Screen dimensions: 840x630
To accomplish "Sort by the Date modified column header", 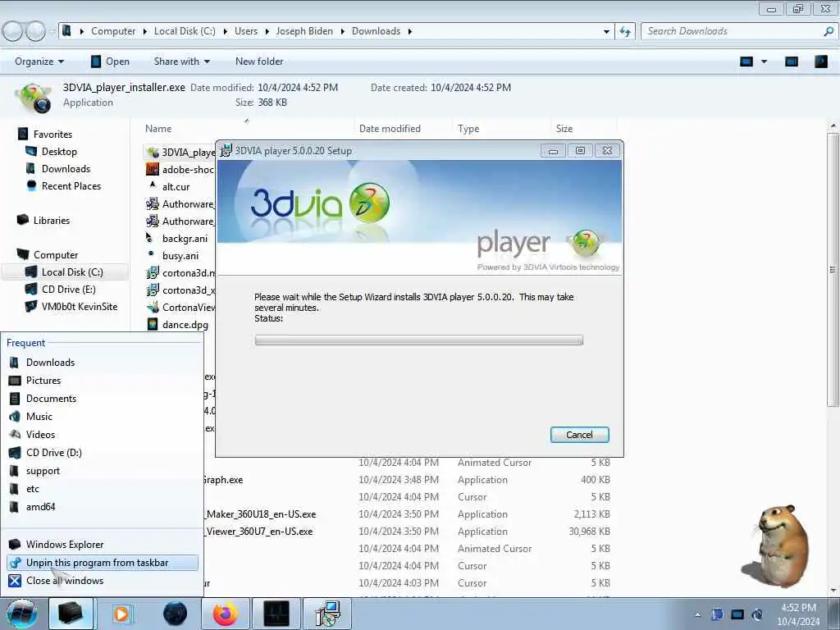I will tap(390, 129).
